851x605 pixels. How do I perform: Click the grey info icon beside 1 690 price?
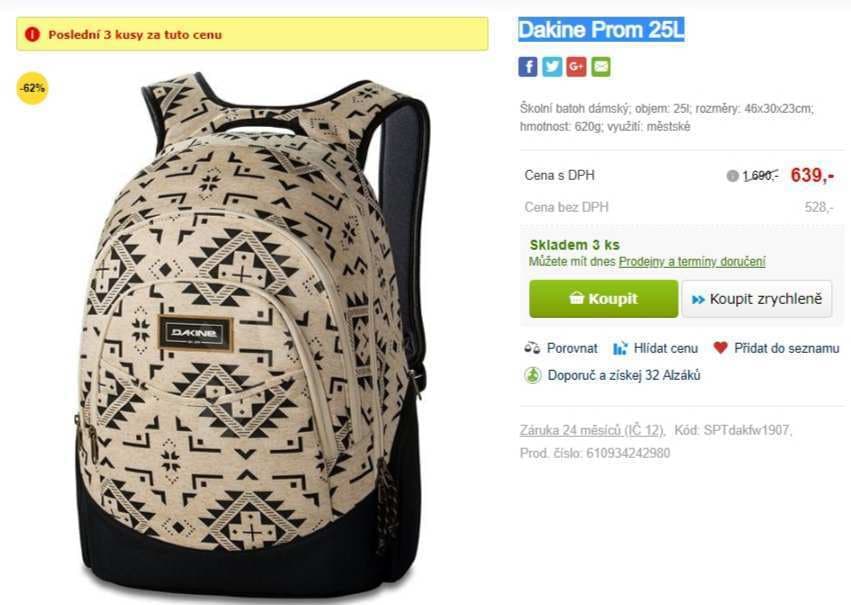[x=732, y=176]
